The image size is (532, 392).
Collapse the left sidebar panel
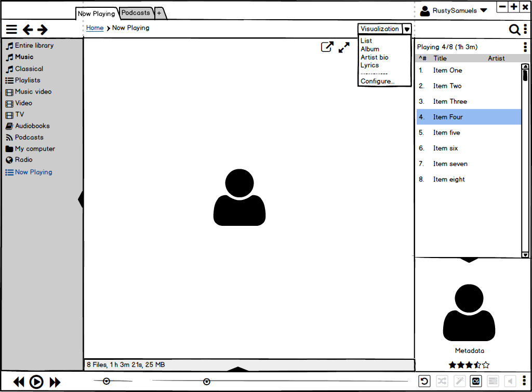(81, 199)
